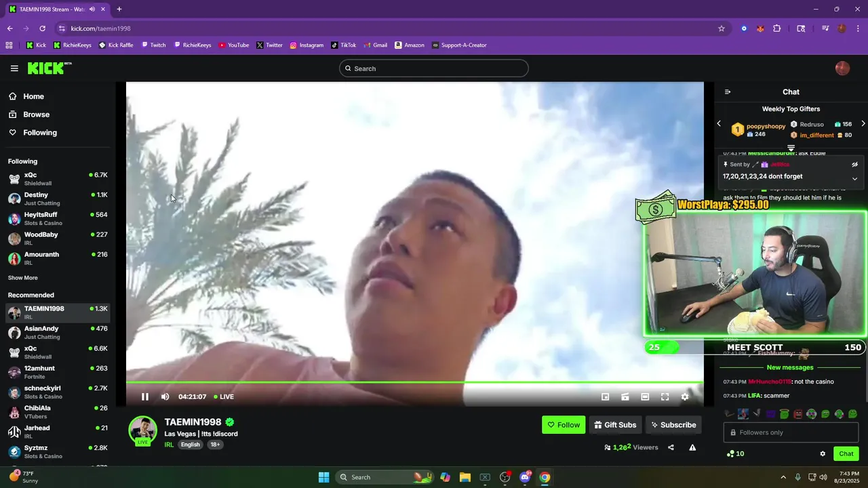
Task: Open the user profile avatar menu
Action: coord(842,68)
